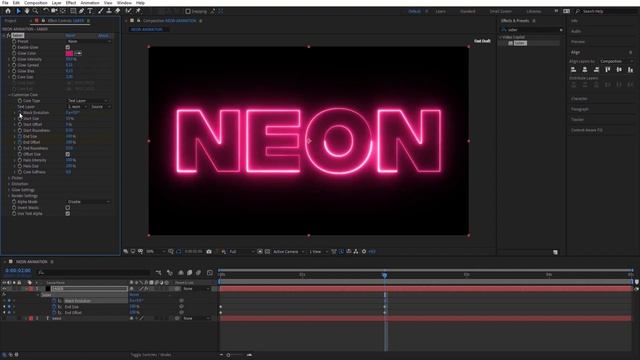Click the NEON ANIMATION breadcrumb in viewer
Screen dimensions: 640x360
(x=146, y=29)
